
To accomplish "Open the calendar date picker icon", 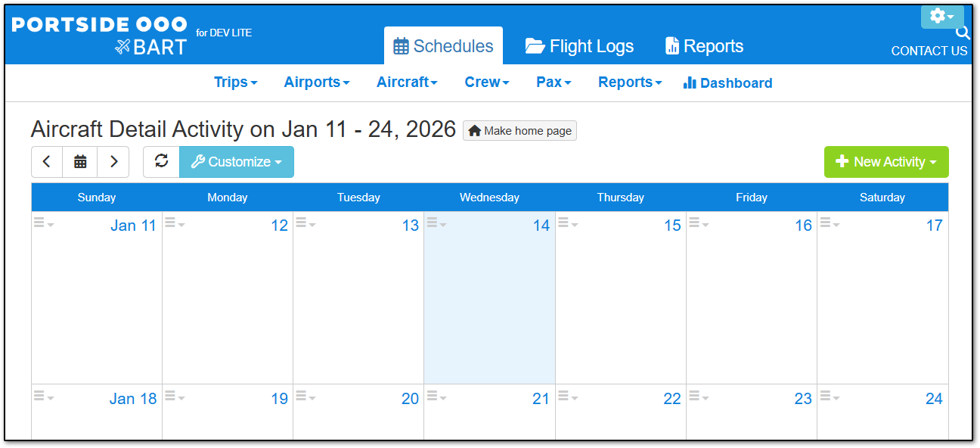I will click(80, 162).
